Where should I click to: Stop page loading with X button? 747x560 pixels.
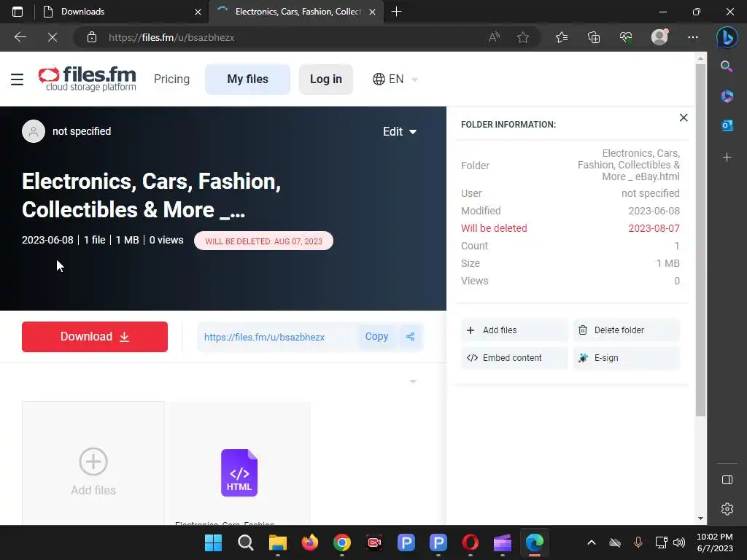53,37
